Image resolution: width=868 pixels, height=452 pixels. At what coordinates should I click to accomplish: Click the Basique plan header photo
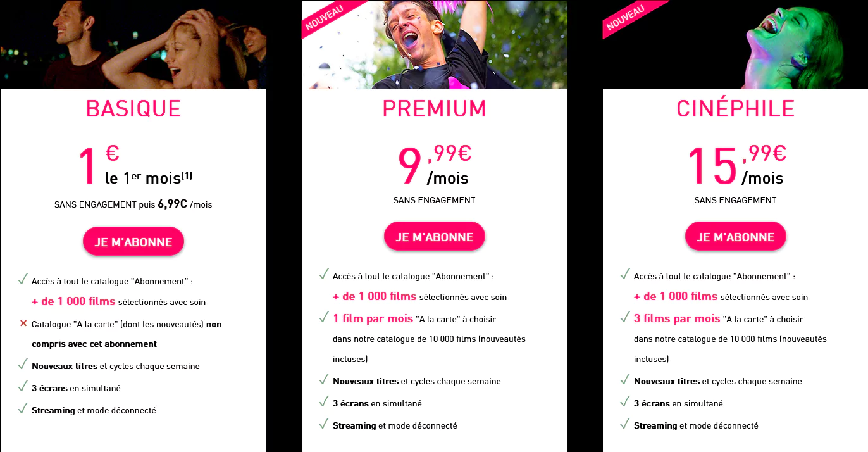click(x=133, y=44)
